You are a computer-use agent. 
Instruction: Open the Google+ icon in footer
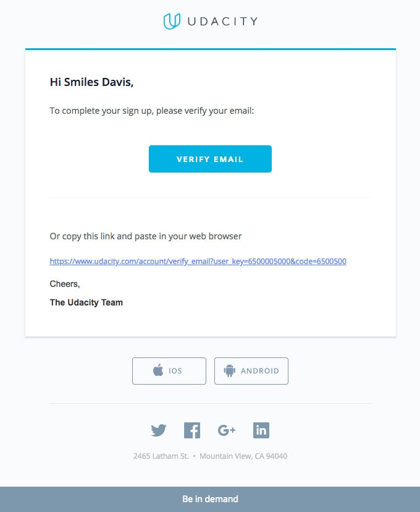pos(227,430)
